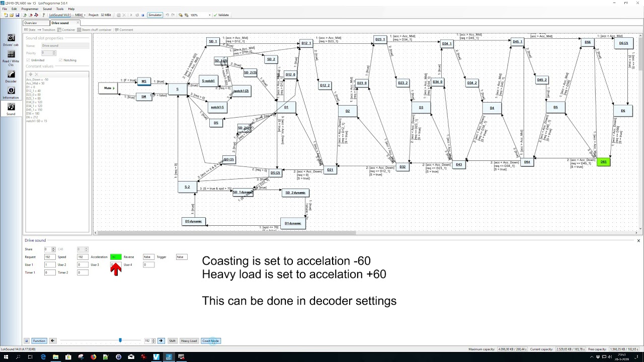Open the Sound sidebar panel

click(11, 109)
